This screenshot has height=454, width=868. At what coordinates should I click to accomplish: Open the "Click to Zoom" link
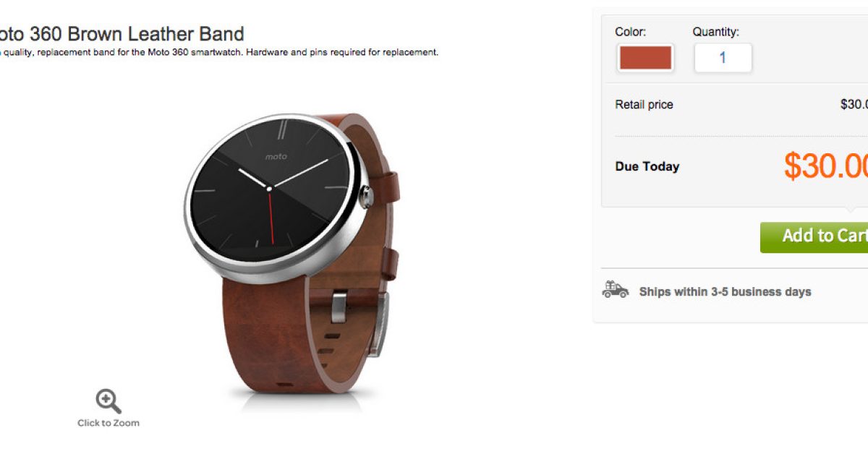[109, 423]
